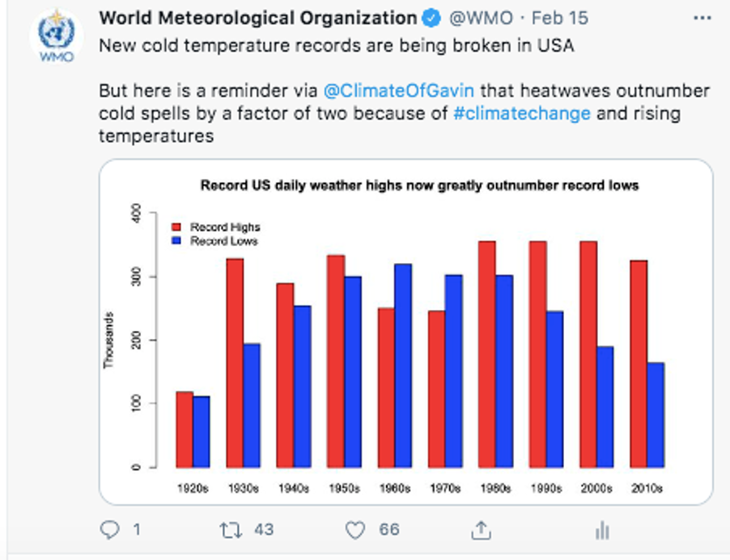
Task: Open the chart image title area
Action: click(419, 185)
